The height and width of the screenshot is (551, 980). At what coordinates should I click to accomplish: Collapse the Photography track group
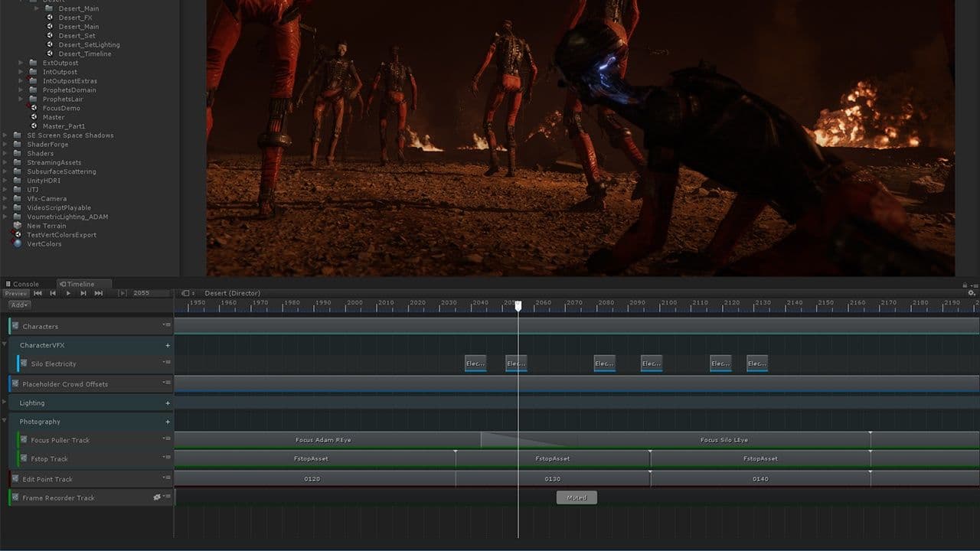pyautogui.click(x=5, y=421)
